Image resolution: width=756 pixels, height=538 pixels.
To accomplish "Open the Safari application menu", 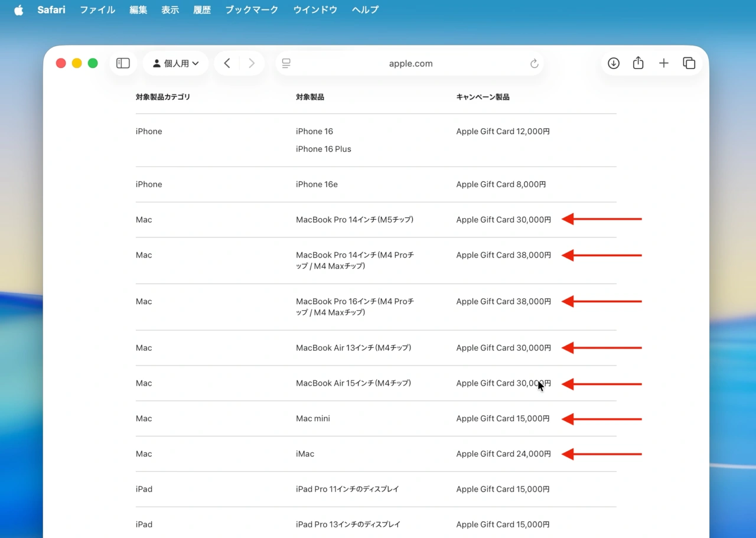I will pos(51,10).
